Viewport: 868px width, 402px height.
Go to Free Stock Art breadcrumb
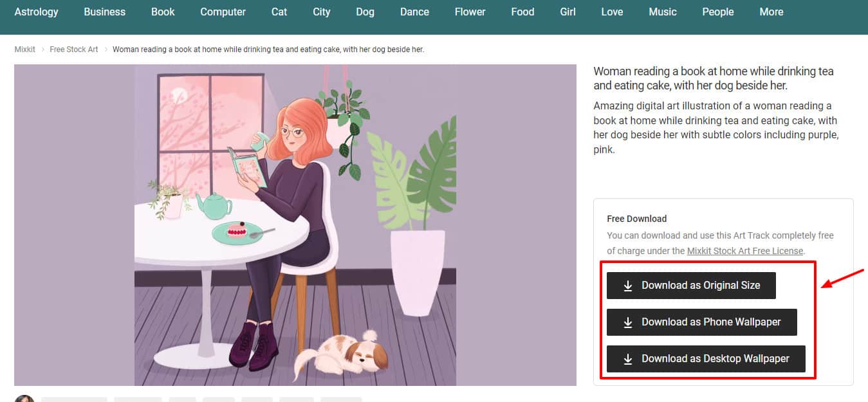pos(74,50)
